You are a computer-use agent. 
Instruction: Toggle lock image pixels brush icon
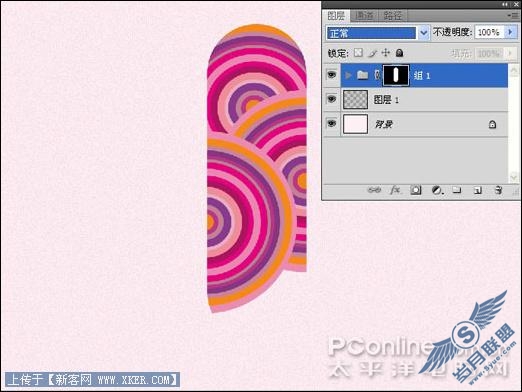point(372,53)
